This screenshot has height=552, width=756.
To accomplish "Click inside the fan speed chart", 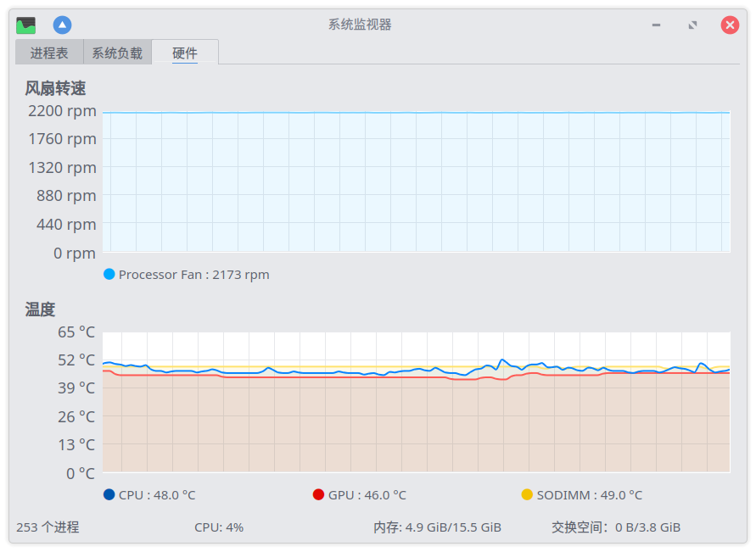I will (x=417, y=181).
